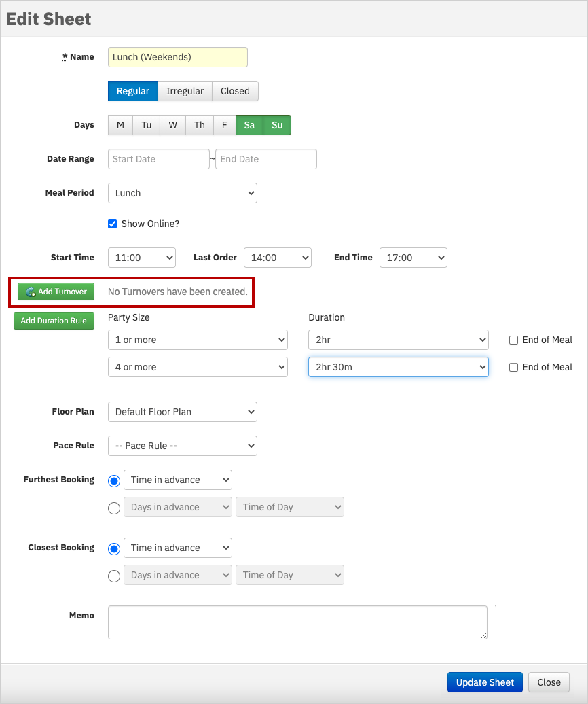Click the 'No Turnovers have been created.' text
This screenshot has width=588, height=704.
(178, 292)
